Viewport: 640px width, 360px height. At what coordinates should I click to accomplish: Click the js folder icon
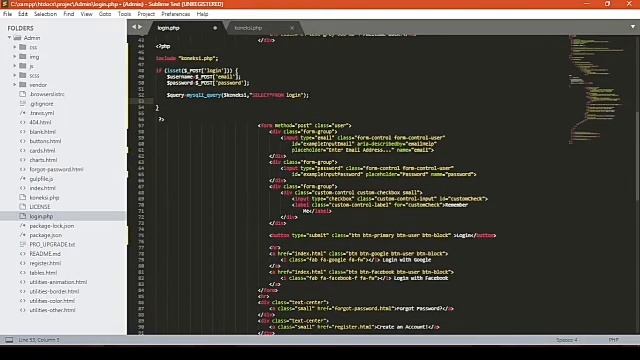(x=23, y=66)
